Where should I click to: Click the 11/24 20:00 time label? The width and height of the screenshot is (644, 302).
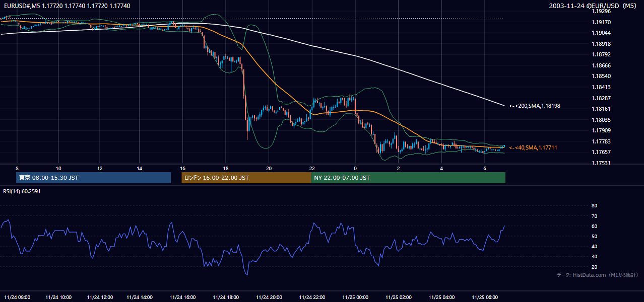pyautogui.click(x=269, y=297)
